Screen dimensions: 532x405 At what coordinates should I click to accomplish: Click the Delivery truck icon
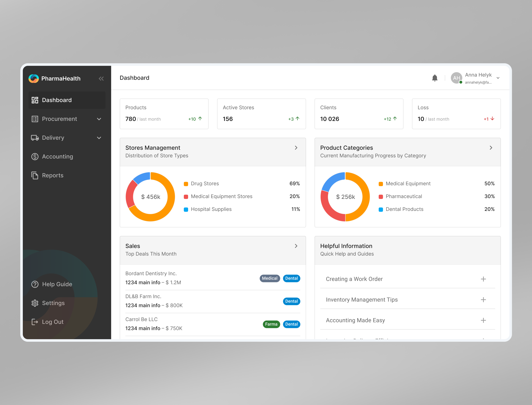[35, 138]
